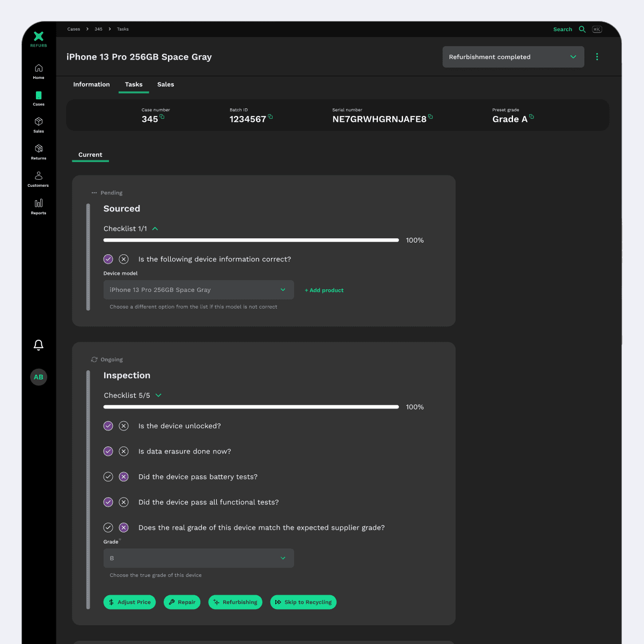644x644 pixels.
Task: Answer no to device unlocked
Action: click(x=124, y=426)
